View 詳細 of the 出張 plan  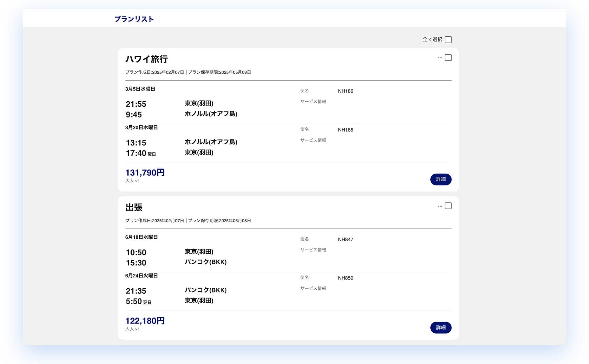coord(440,328)
